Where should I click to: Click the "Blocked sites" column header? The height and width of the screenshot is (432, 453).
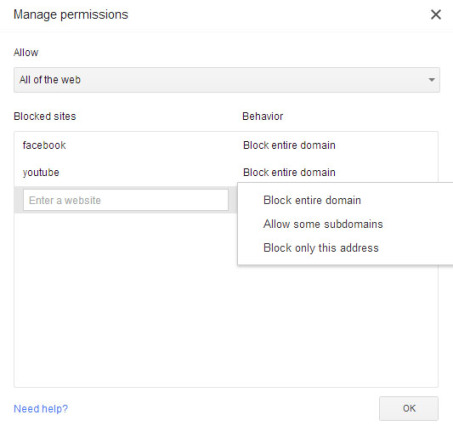tap(45, 116)
